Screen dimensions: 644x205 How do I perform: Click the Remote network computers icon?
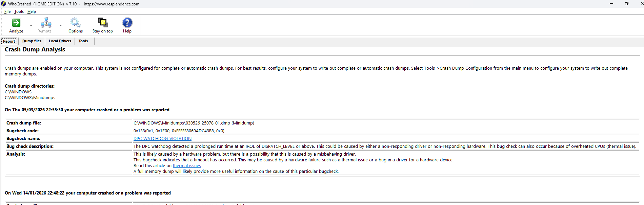[46, 23]
